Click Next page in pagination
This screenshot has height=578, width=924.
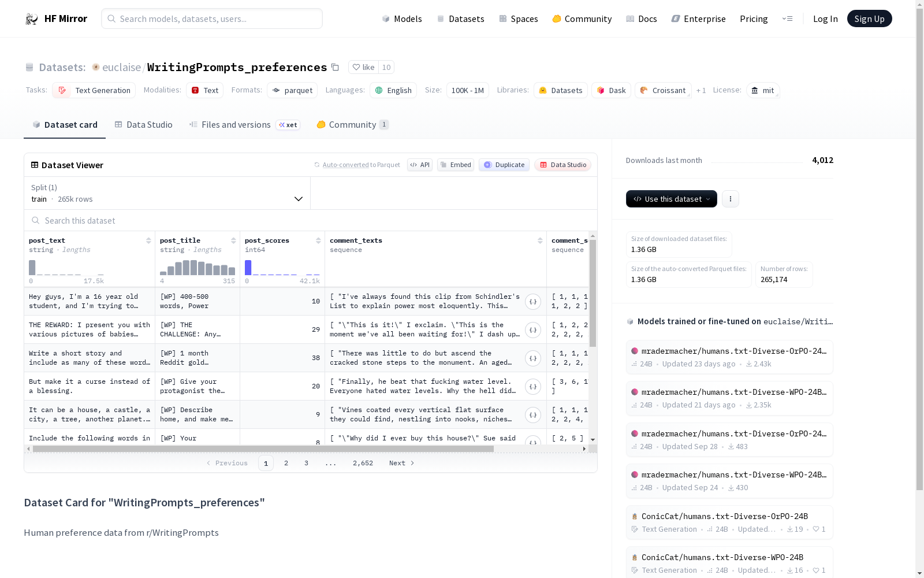pos(402,463)
